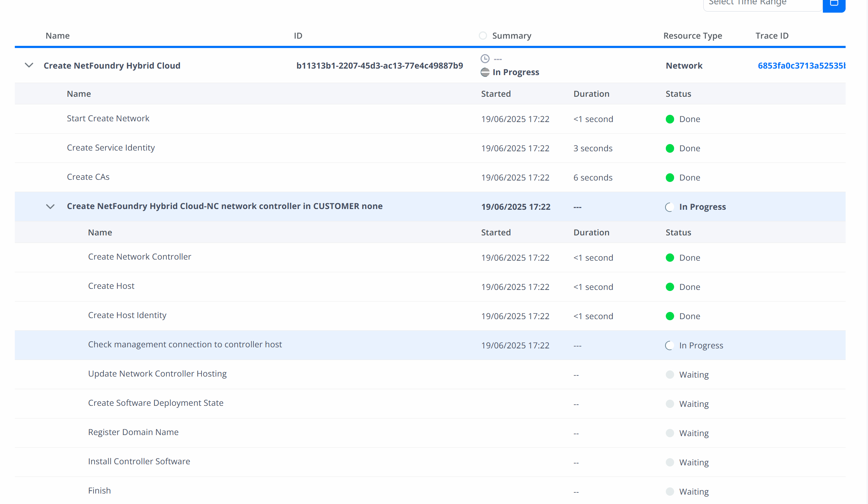Select the Create Host step name
Viewport: 868px width, 504px height.
point(111,286)
